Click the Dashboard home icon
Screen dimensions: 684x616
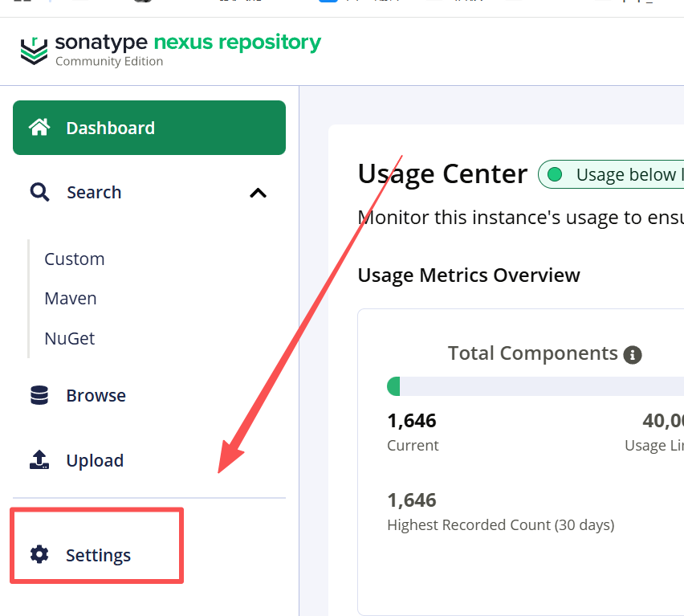point(39,128)
